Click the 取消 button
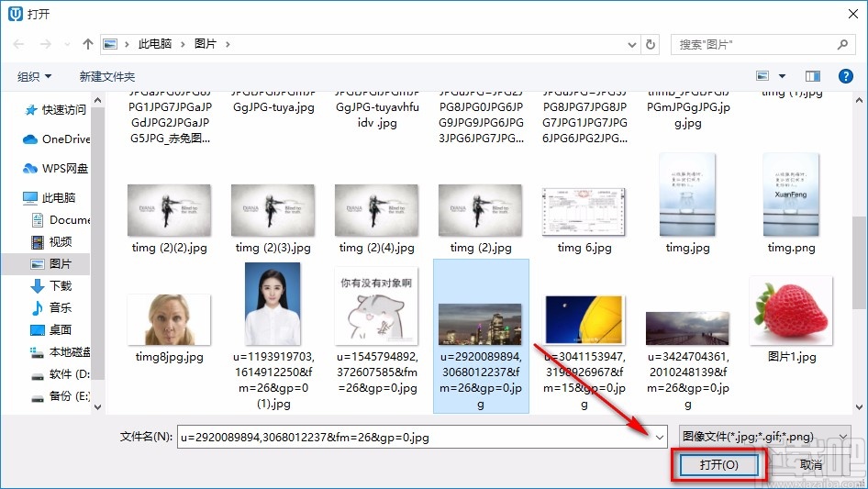868x489 pixels. pos(811,464)
